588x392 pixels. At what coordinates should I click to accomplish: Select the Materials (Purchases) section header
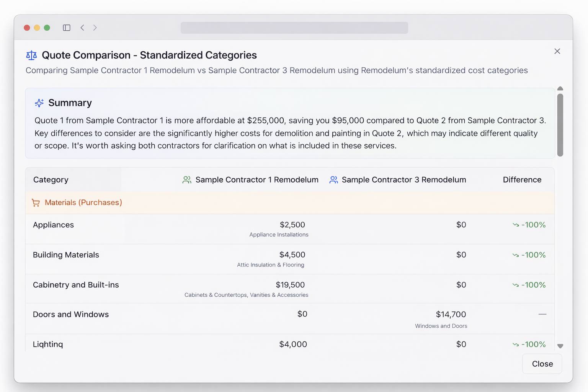(83, 203)
